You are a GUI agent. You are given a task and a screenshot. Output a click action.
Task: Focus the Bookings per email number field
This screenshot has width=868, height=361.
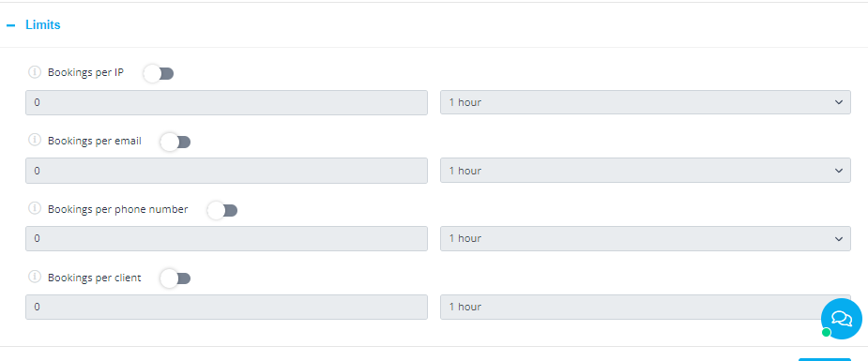pos(226,171)
